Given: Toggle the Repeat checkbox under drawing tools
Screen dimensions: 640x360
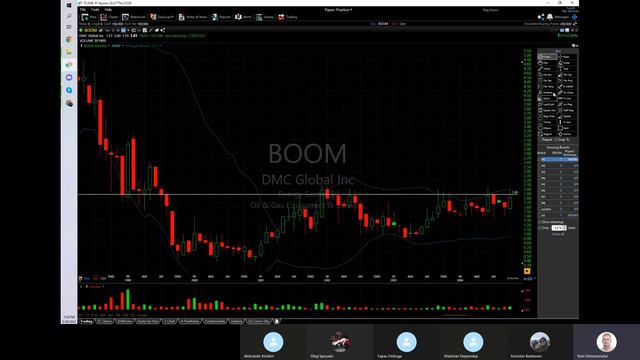Looking at the screenshot, I should [x=540, y=140].
